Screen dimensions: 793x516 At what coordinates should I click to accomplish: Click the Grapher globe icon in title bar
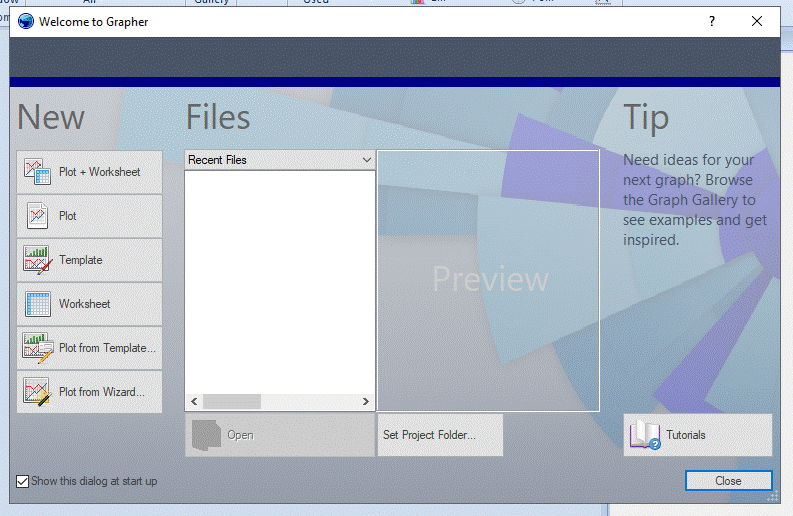[x=26, y=22]
